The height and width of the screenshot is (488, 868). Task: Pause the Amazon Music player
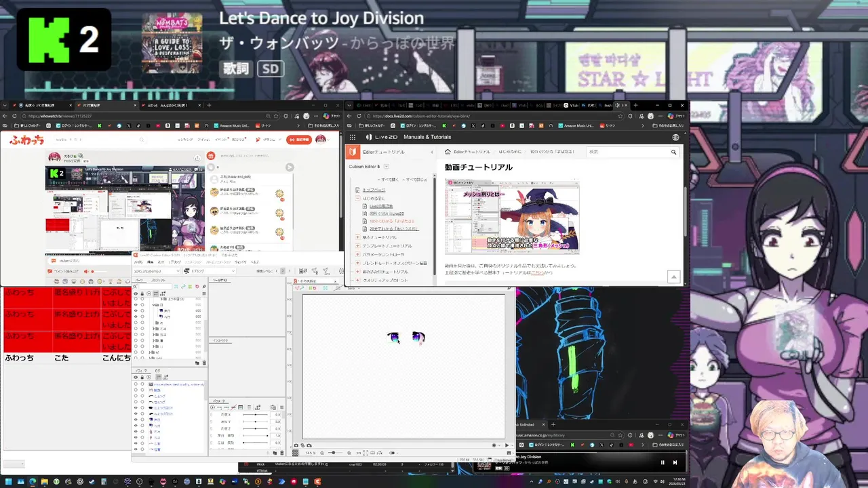663,462
